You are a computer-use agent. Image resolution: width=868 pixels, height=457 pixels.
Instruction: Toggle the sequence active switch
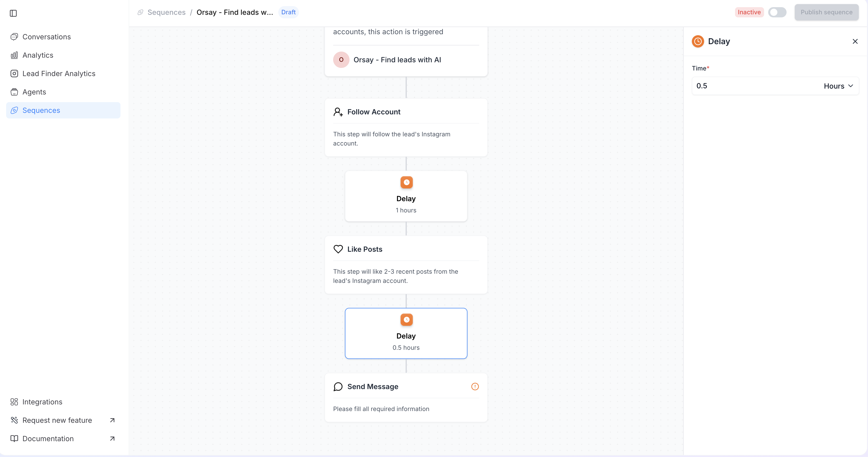[777, 12]
